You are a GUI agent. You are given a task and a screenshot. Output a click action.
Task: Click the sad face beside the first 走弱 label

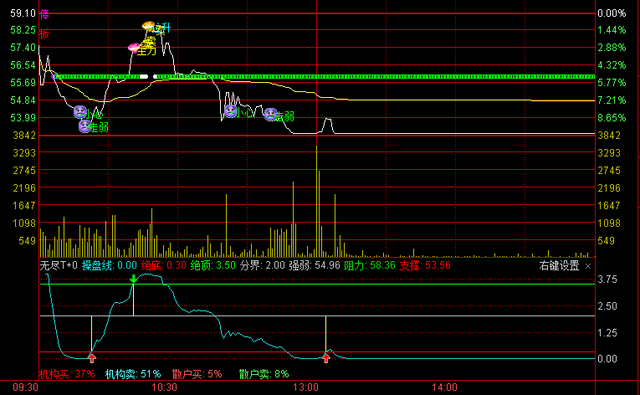[85, 126]
